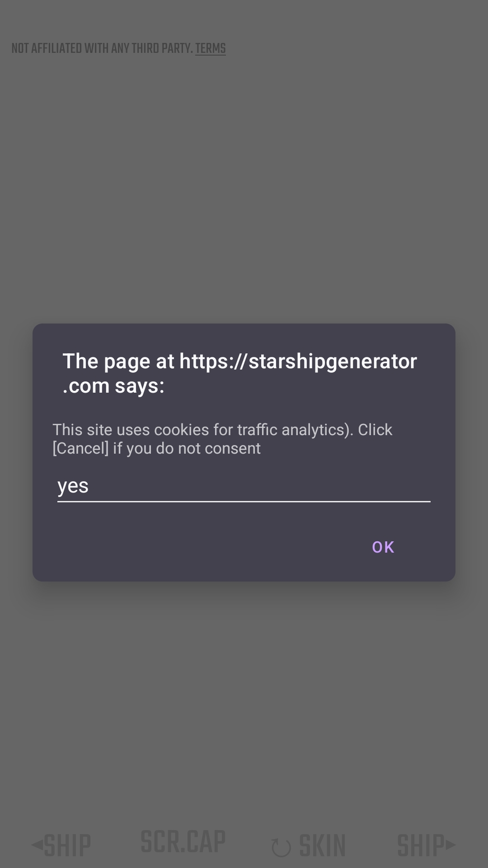Confirm the cookie dialog with OK
This screenshot has width=488, height=868.
(383, 547)
